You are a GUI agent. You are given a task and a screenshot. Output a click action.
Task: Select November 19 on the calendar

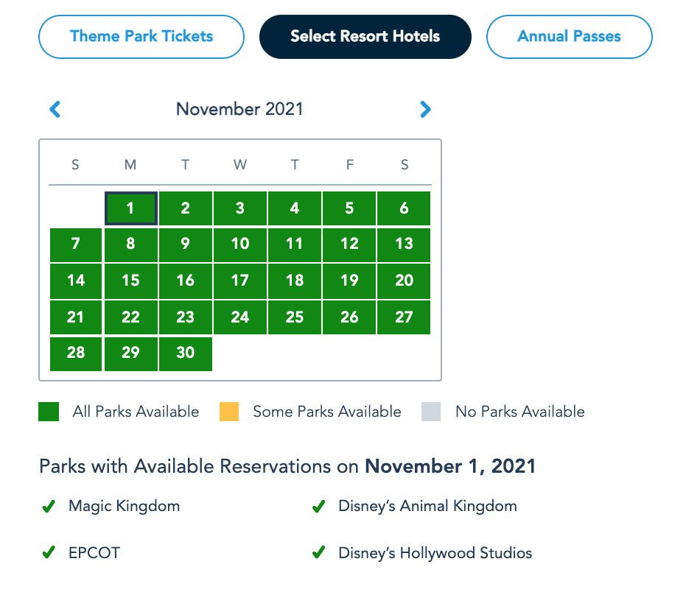pyautogui.click(x=349, y=281)
